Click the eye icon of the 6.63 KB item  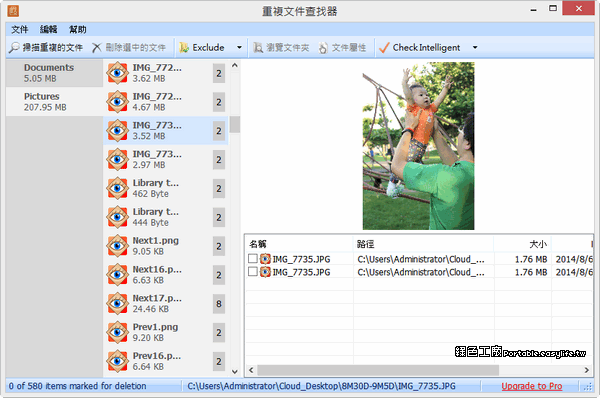(117, 275)
